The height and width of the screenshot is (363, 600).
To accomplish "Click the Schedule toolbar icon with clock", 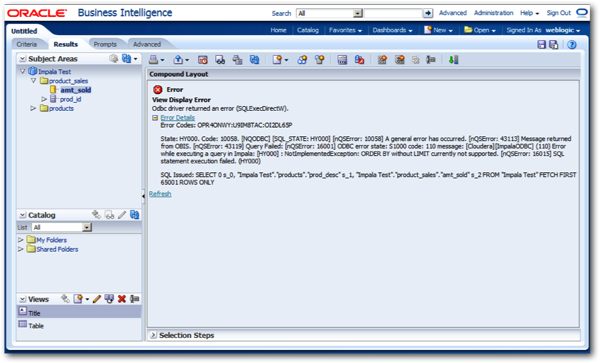I will click(203, 60).
